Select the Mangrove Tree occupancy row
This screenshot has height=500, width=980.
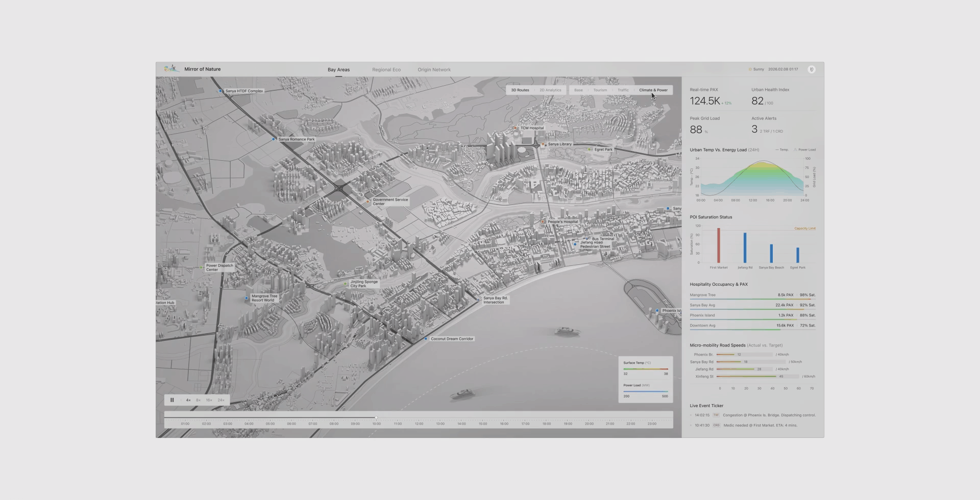point(753,295)
